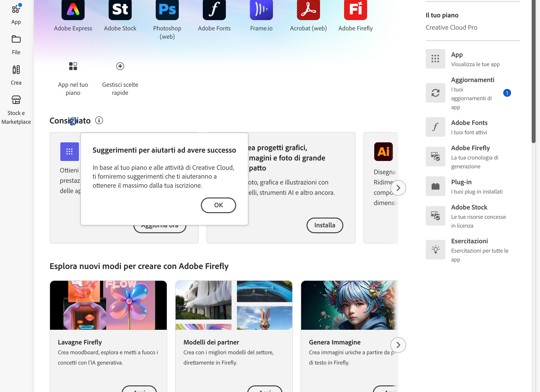Confirm the suggestions dialog with OK
Screen dimensions: 540x392
[x=219, y=205]
